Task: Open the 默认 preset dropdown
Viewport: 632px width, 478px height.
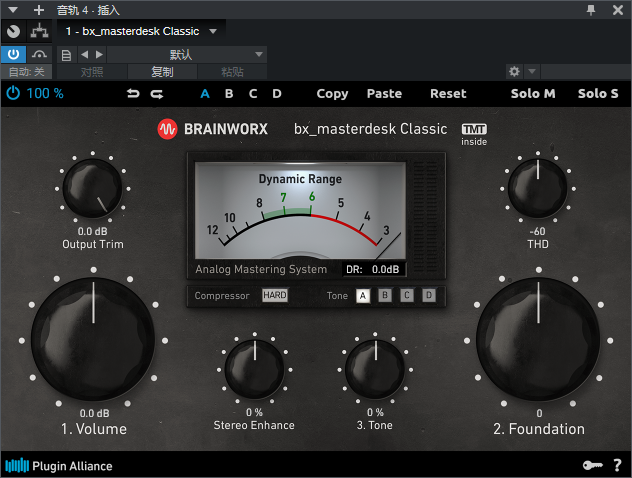Action: click(x=187, y=54)
